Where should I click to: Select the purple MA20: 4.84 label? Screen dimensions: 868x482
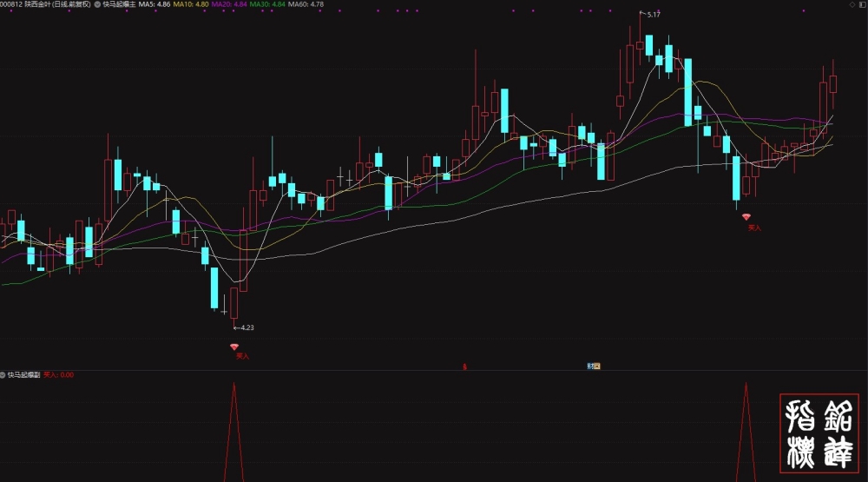click(x=229, y=4)
